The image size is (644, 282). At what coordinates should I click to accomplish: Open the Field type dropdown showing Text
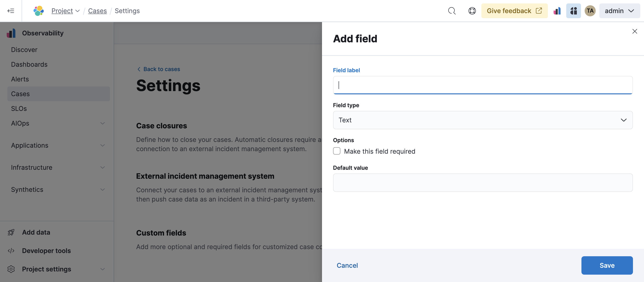(x=482, y=120)
